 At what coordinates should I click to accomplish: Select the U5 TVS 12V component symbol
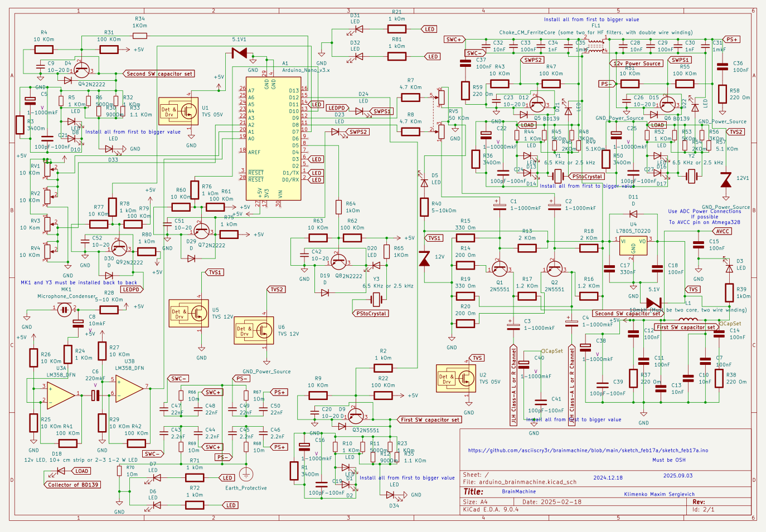click(x=189, y=313)
